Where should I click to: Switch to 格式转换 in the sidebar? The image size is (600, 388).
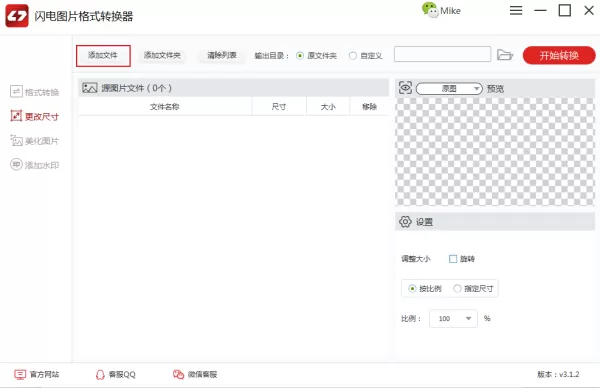34,92
